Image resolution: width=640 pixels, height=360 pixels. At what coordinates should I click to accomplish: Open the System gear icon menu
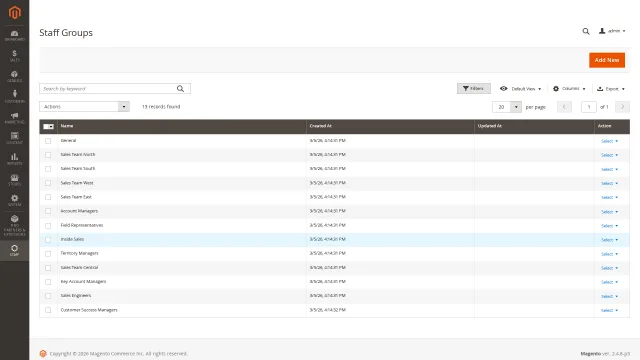click(x=14, y=200)
